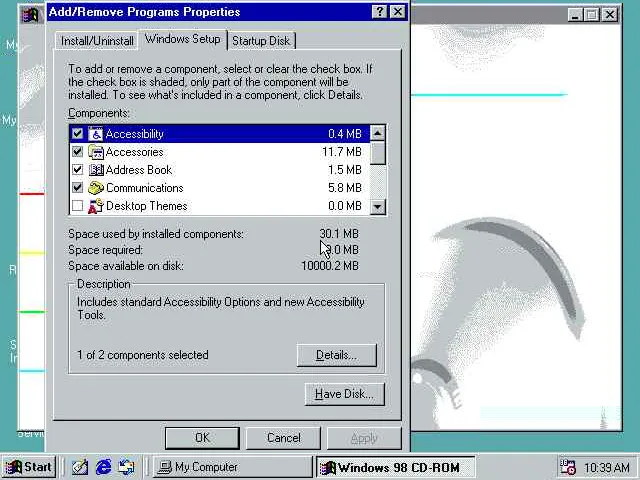The image size is (640, 480).
Task: Click the 11.7 MB Accessories size value
Action: [342, 152]
